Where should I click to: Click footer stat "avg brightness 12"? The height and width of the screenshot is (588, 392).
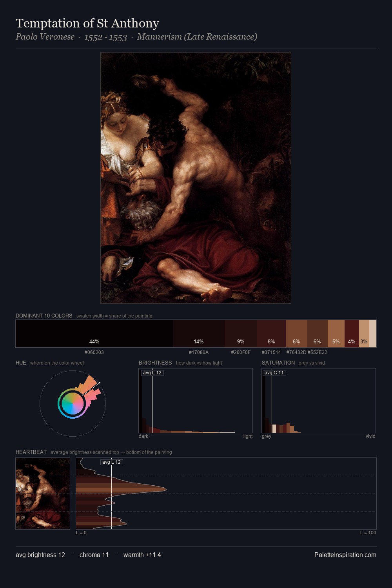pyautogui.click(x=40, y=555)
